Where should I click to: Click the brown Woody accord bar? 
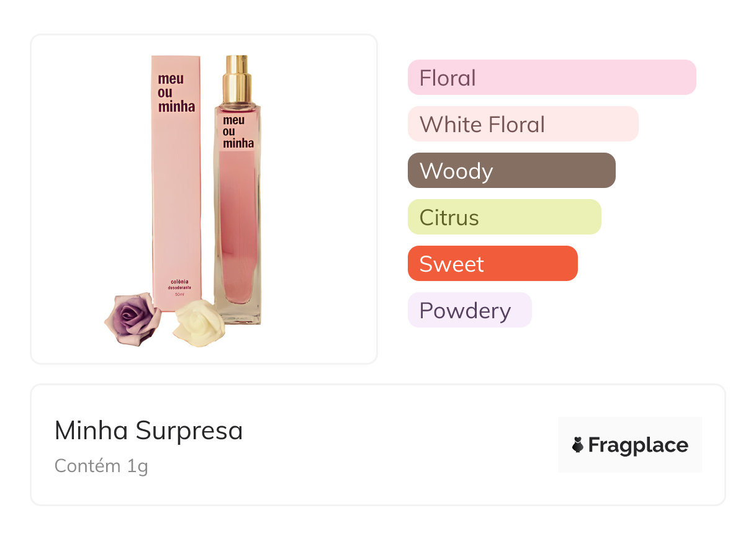pos(511,171)
